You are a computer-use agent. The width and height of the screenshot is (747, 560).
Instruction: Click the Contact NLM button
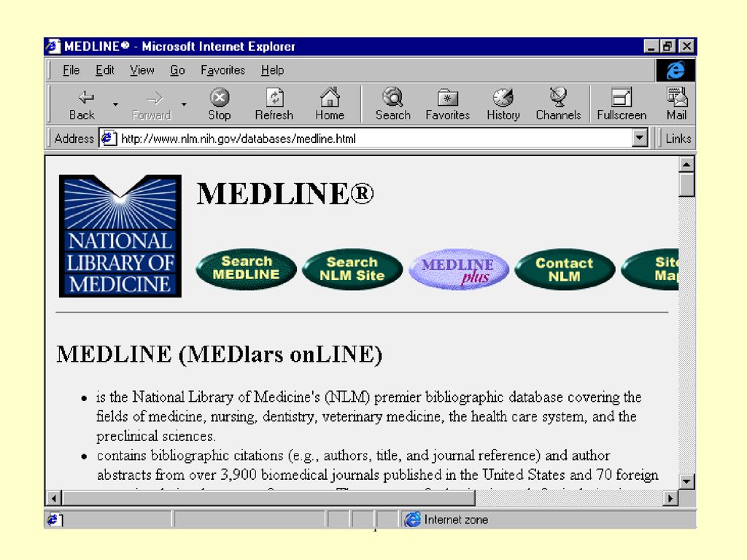tap(565, 269)
